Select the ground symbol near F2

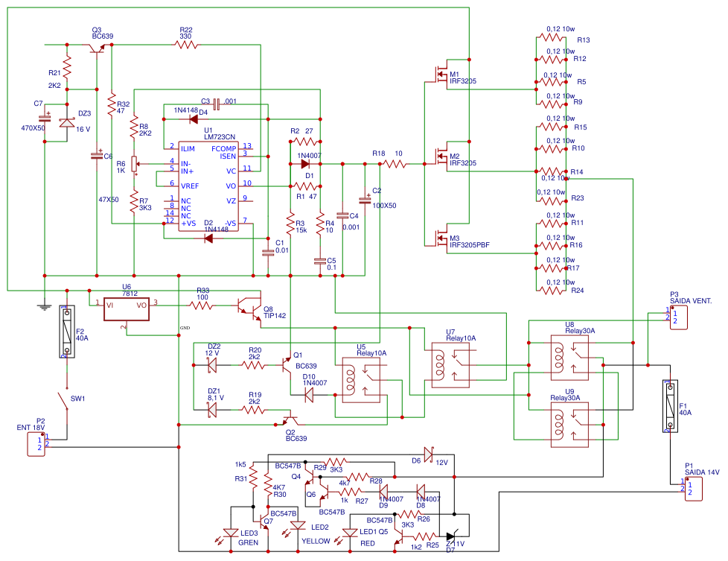[45, 306]
